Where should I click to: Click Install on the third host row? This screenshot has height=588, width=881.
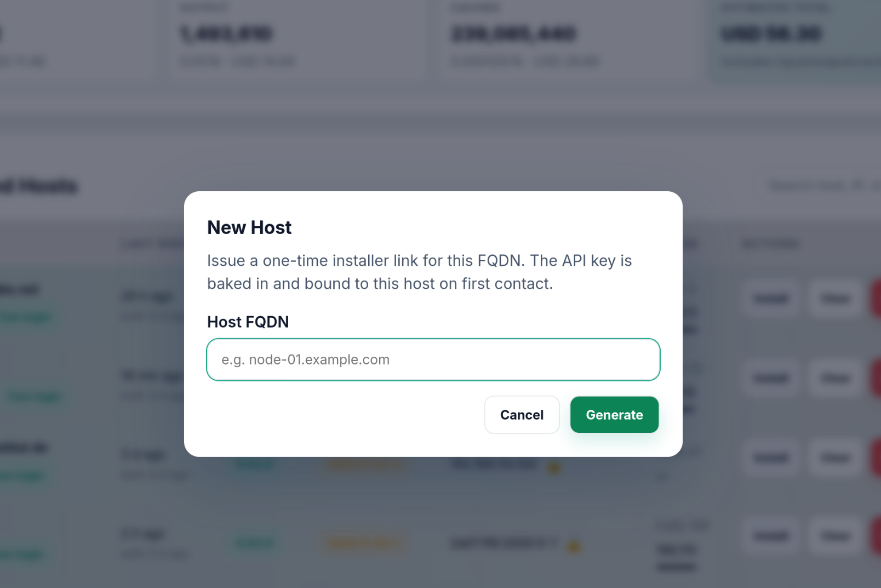point(770,458)
